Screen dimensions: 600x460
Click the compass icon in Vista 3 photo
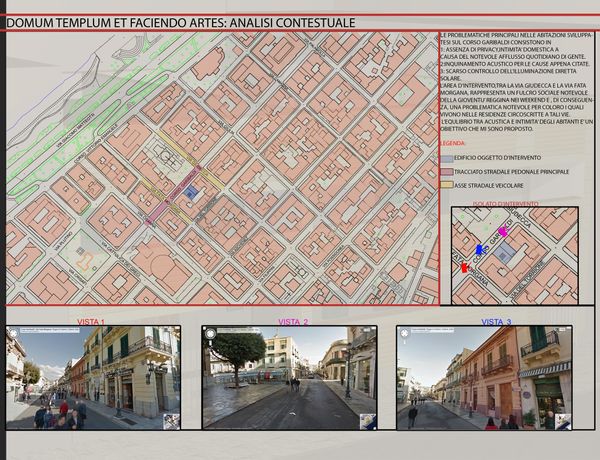[x=564, y=421]
